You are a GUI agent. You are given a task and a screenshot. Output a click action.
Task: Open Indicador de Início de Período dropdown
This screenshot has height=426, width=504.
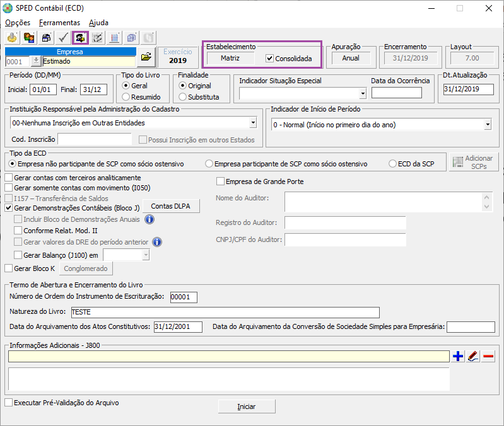pyautogui.click(x=488, y=125)
